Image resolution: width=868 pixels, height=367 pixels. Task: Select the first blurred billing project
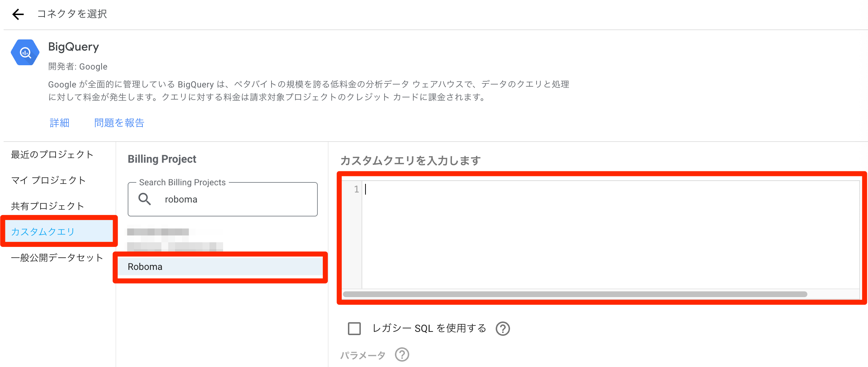click(158, 232)
